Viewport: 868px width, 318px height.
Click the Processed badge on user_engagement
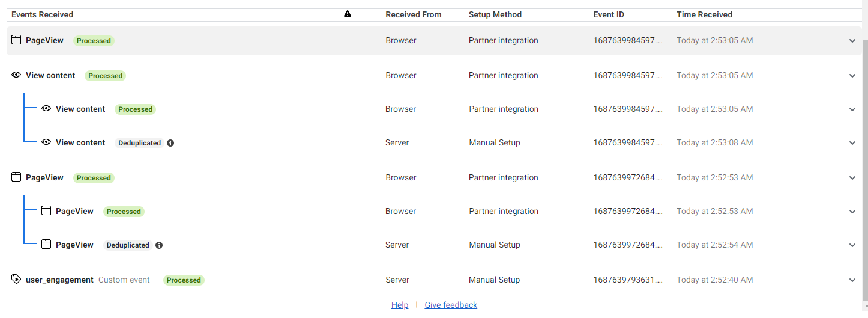point(184,280)
